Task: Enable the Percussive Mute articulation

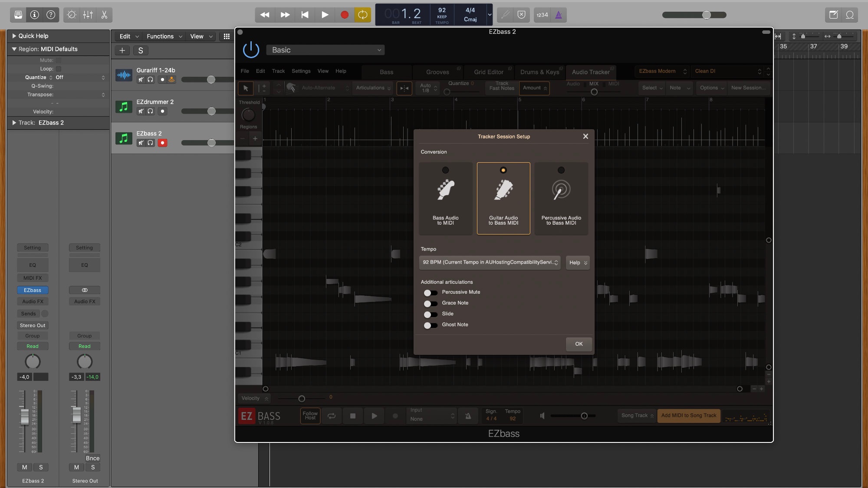Action: point(431,293)
